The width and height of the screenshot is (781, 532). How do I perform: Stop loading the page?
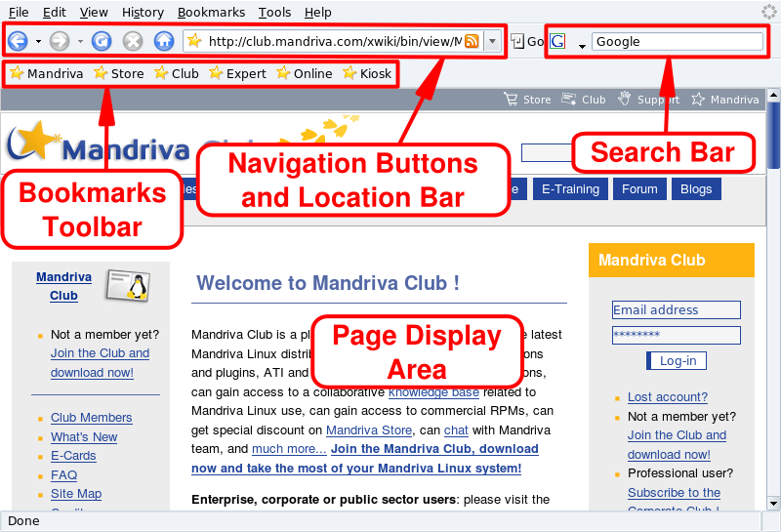133,41
